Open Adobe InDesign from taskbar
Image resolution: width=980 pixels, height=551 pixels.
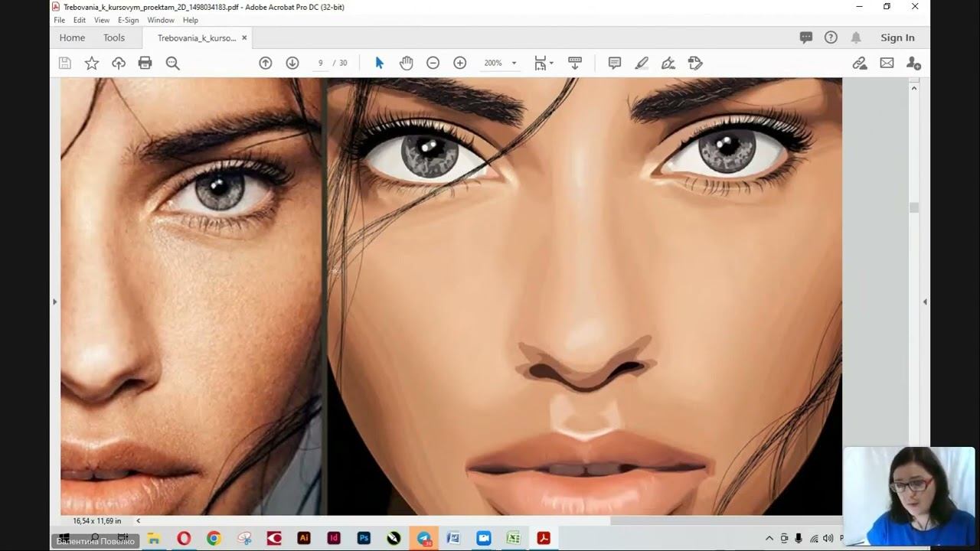coord(334,538)
